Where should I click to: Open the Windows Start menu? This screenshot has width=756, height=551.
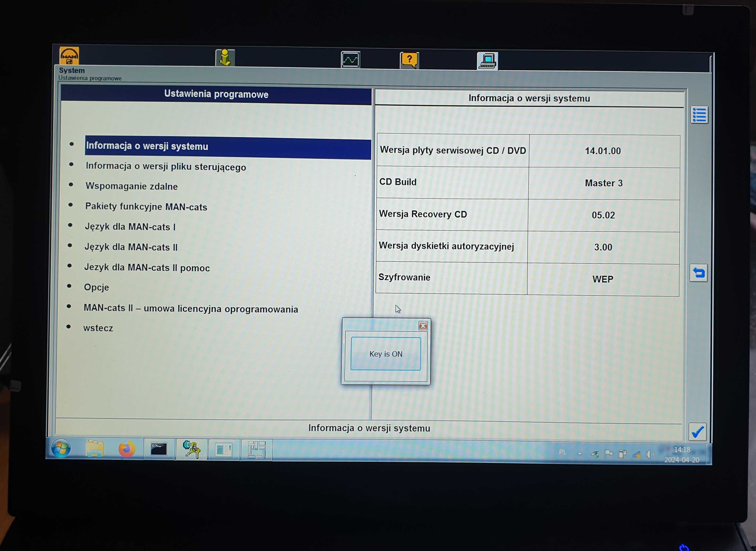coord(61,449)
